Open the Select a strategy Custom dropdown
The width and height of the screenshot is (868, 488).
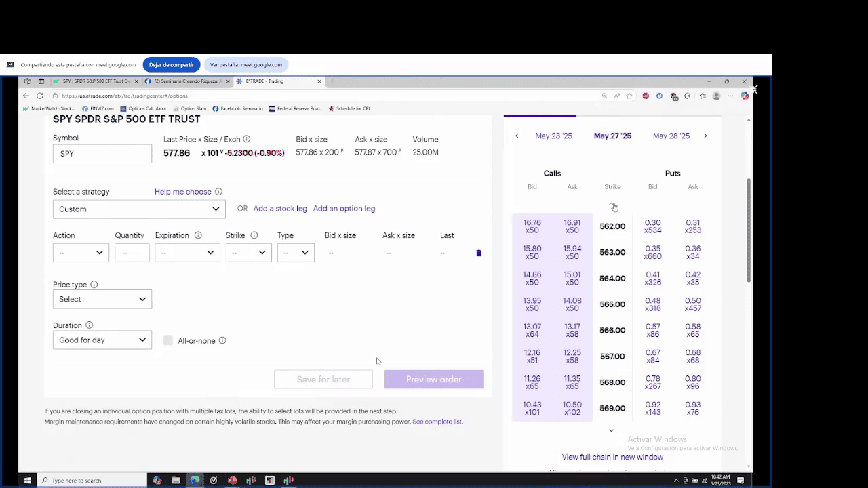point(139,209)
